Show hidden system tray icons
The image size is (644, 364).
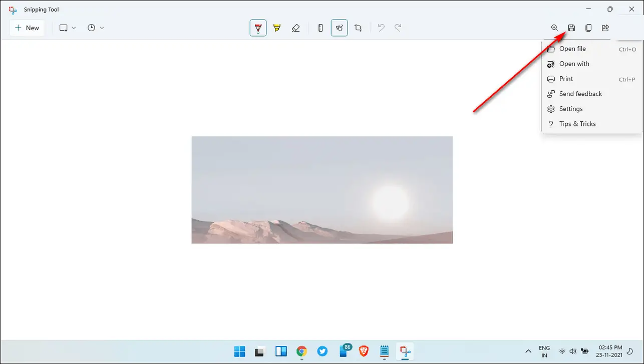tap(528, 351)
